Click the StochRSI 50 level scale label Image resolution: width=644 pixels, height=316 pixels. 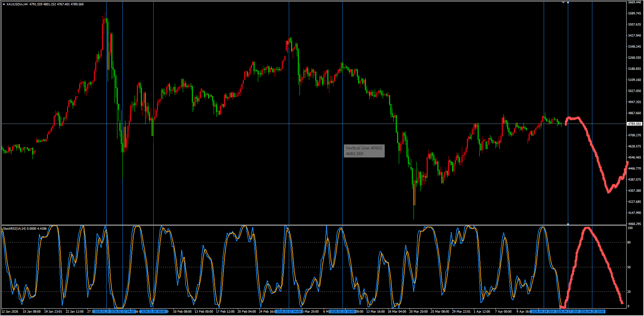tap(629, 267)
